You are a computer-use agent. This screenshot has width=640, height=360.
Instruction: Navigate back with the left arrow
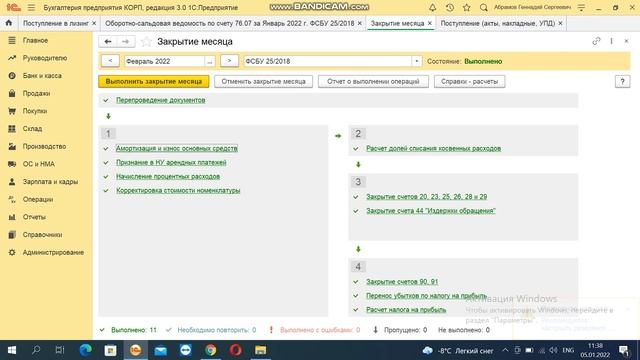click(108, 41)
